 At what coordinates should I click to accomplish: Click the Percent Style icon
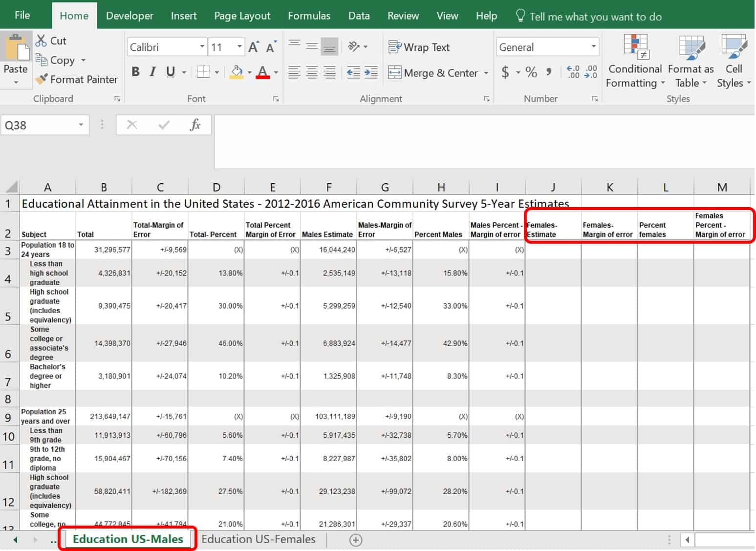[531, 73]
